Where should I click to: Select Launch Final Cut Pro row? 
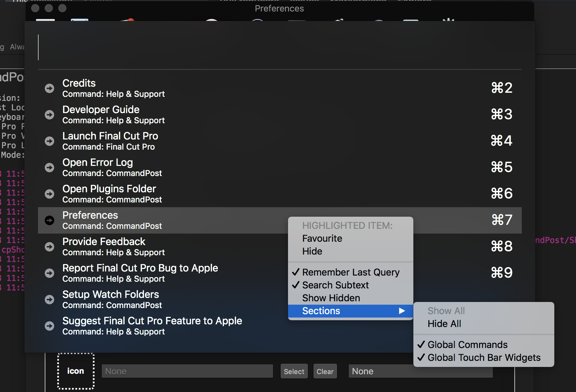point(280,141)
